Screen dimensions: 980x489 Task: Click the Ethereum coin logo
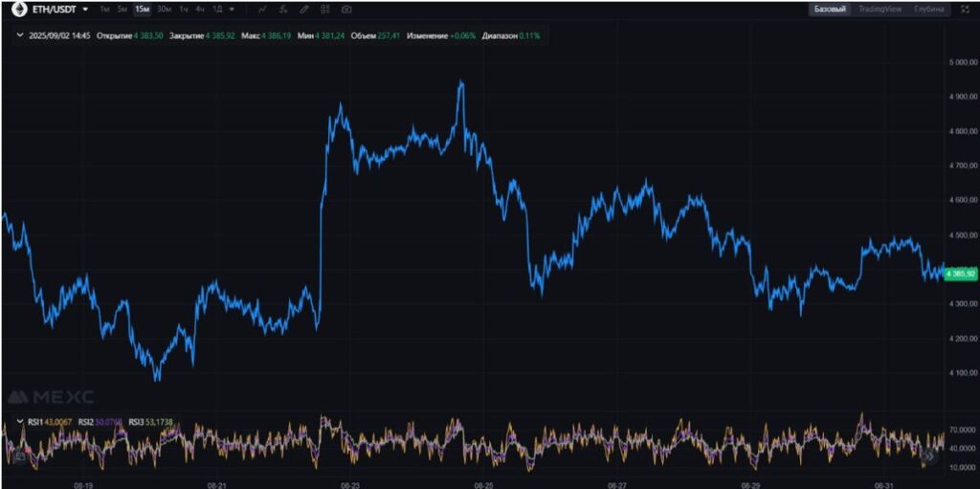[x=19, y=10]
